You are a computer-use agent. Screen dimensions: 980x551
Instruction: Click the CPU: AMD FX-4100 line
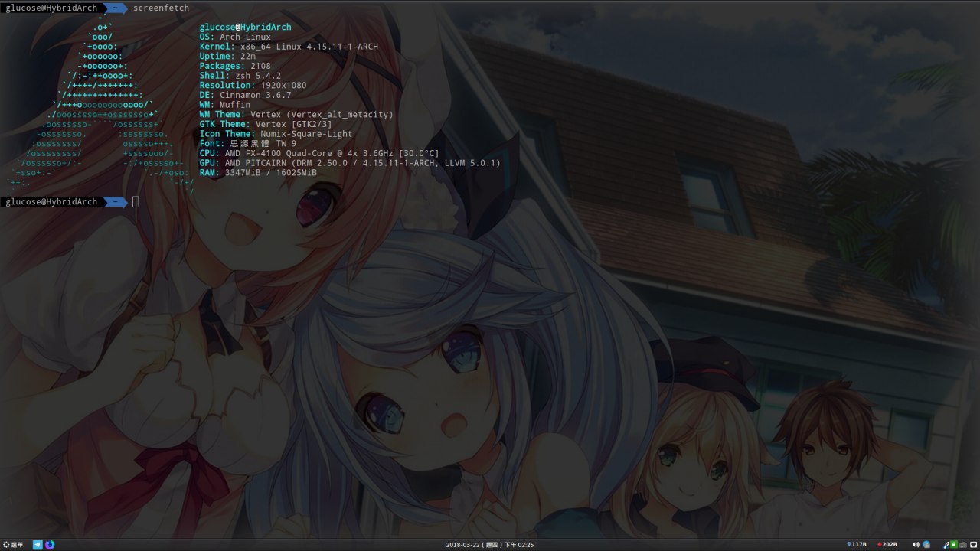(x=319, y=153)
